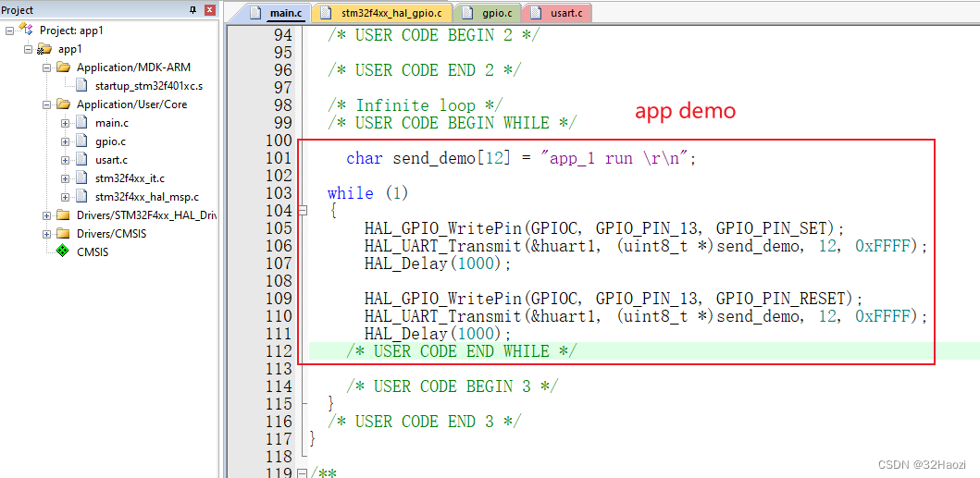Viewport: 980px width, 478px height.
Task: Close the Project panel
Action: tap(209, 10)
